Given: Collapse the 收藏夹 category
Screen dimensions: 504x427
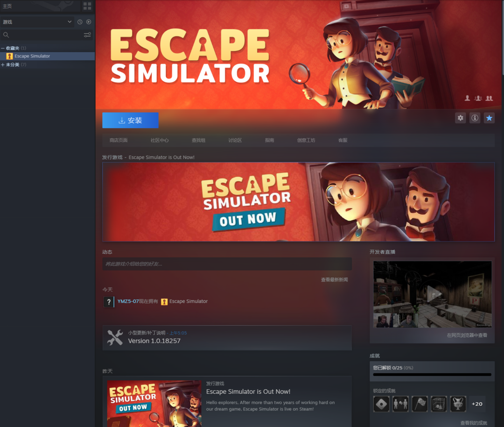Looking at the screenshot, I should click(3, 48).
